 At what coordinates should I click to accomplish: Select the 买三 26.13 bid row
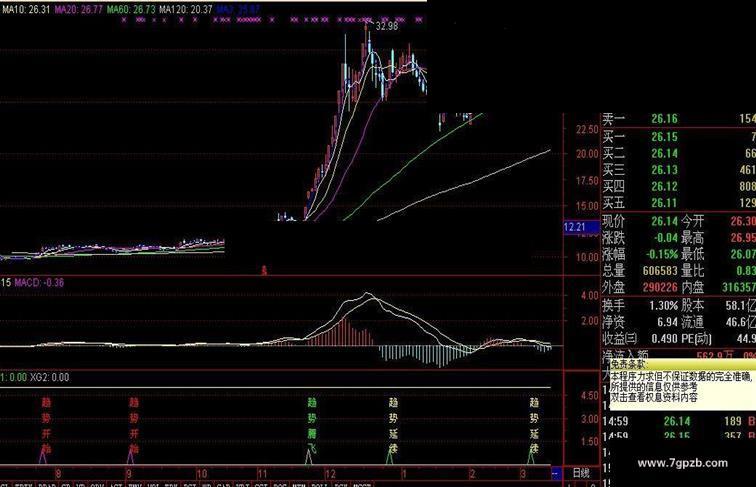pyautogui.click(x=678, y=170)
